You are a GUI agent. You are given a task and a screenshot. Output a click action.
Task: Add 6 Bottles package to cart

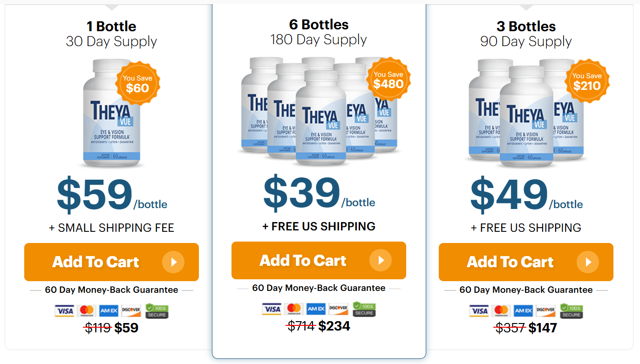coord(303,261)
